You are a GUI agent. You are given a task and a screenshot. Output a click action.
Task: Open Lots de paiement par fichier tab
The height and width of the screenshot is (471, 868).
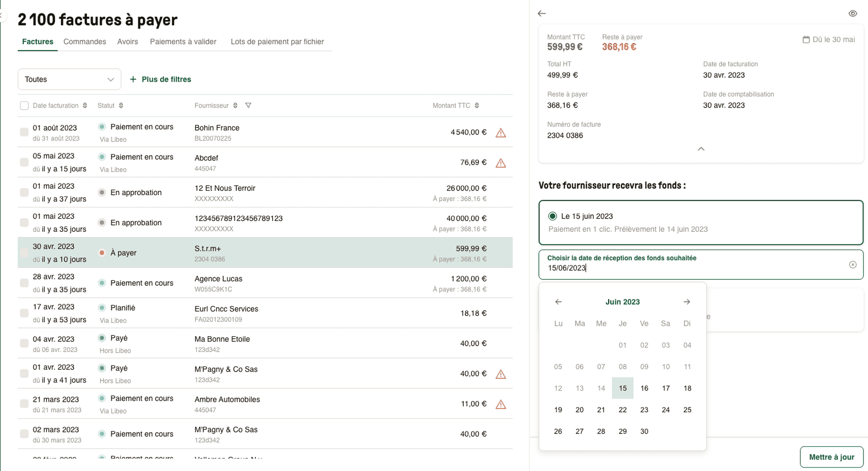click(x=277, y=42)
